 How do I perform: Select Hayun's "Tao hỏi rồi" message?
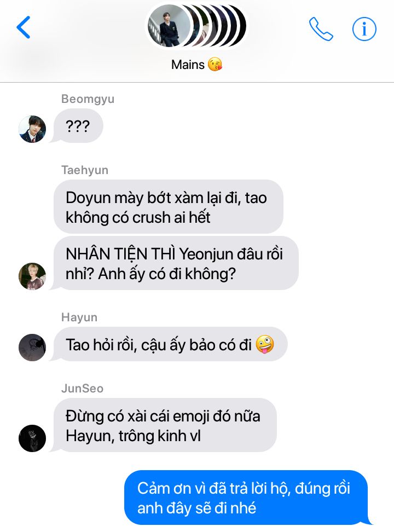[x=170, y=344]
